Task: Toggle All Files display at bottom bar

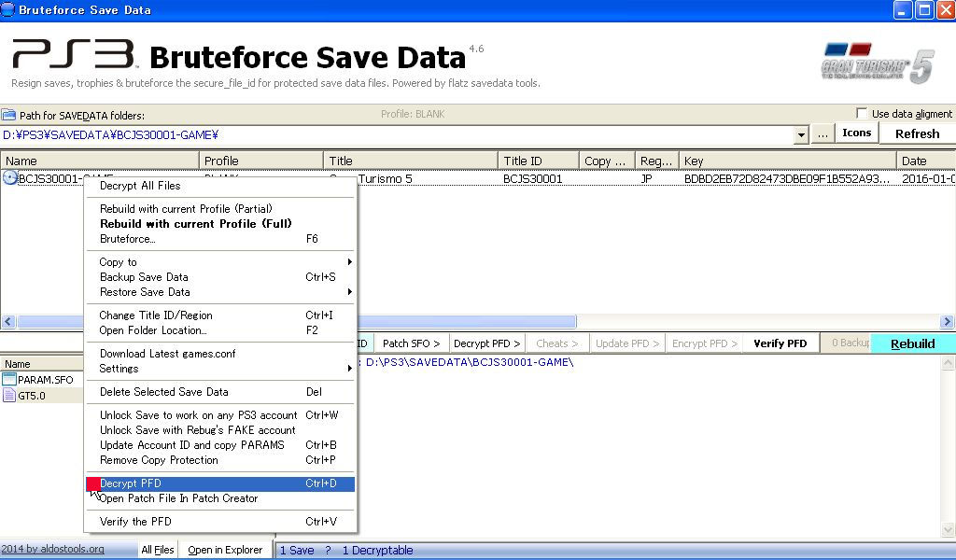Action: 157,549
